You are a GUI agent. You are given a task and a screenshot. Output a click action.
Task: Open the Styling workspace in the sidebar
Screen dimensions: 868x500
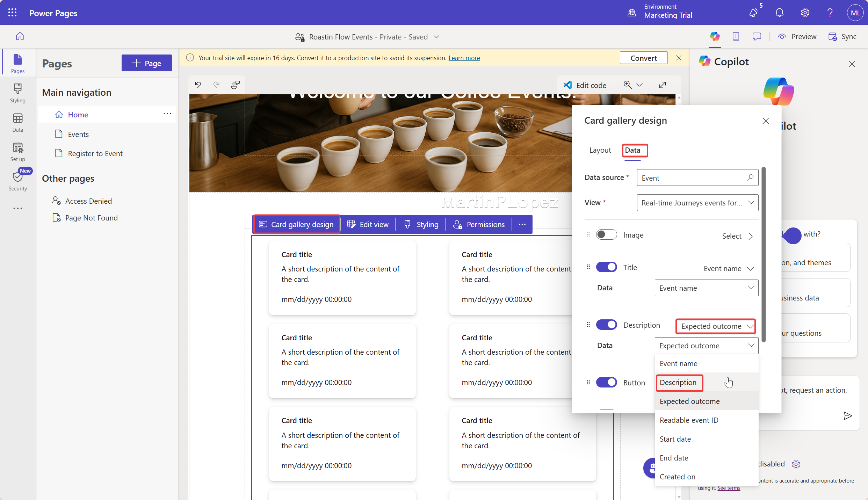tap(17, 92)
